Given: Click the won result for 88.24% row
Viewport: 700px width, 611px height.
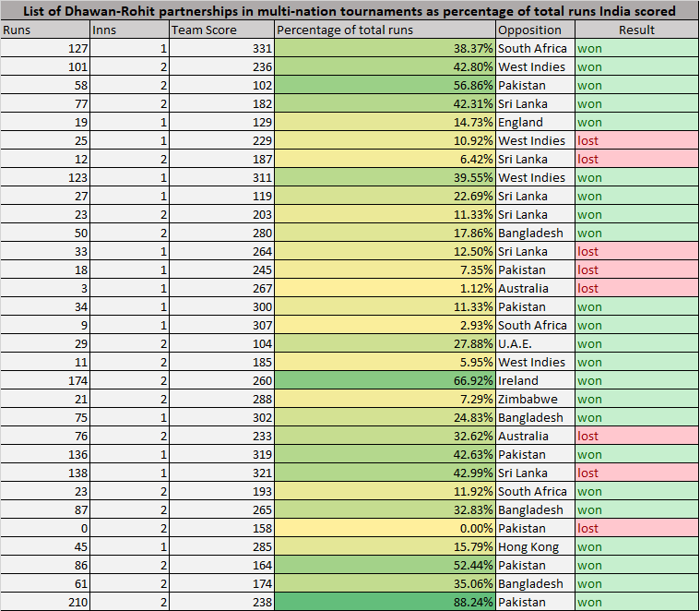Looking at the screenshot, I should (637, 602).
